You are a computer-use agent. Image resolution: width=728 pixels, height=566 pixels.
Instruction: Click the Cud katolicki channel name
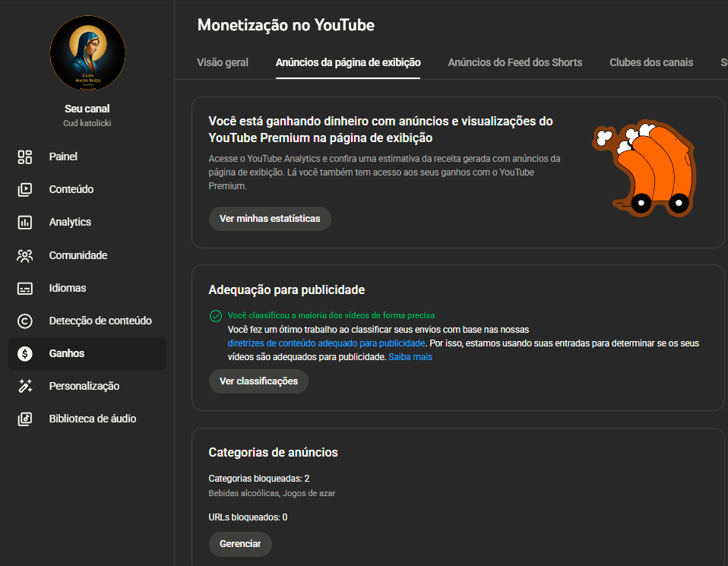pos(87,123)
